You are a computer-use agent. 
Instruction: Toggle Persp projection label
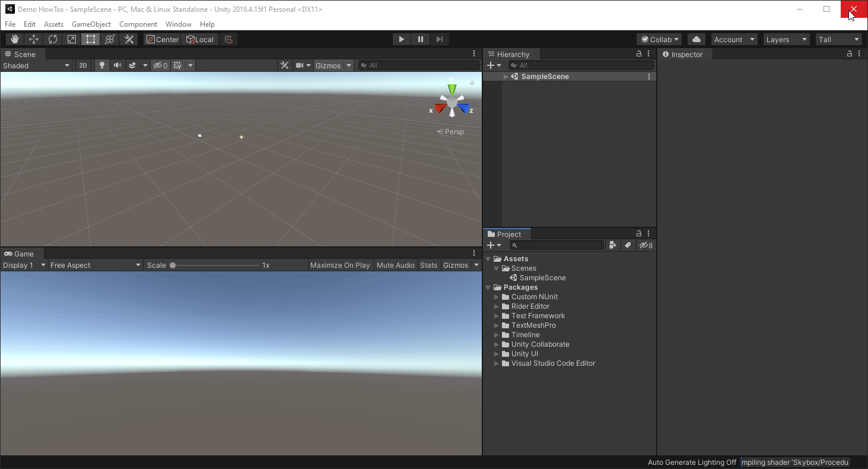click(451, 132)
